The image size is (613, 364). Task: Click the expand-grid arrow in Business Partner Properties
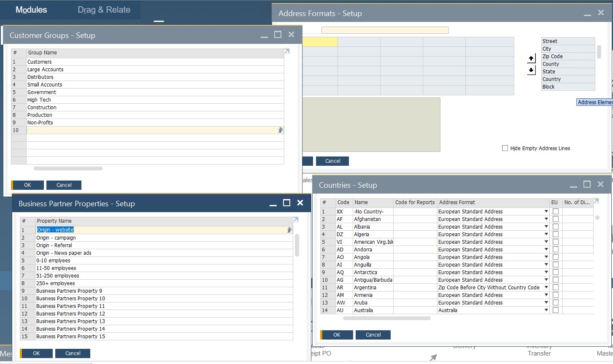tap(295, 219)
